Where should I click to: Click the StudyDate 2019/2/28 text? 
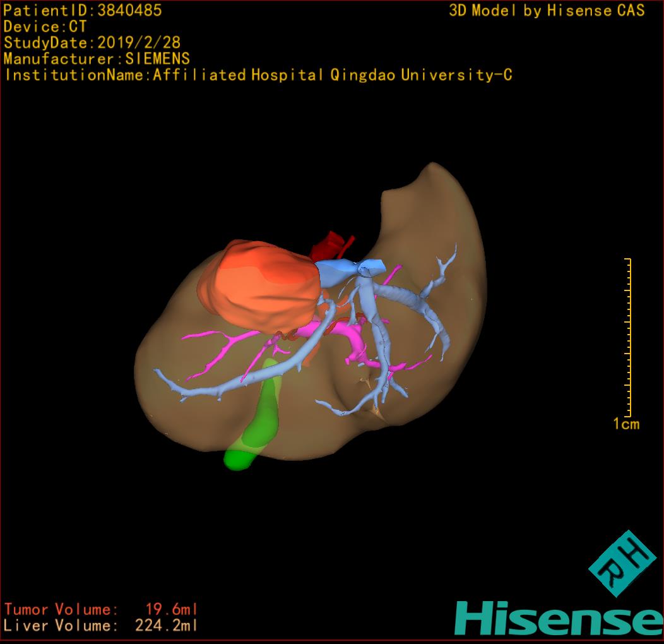pos(92,43)
